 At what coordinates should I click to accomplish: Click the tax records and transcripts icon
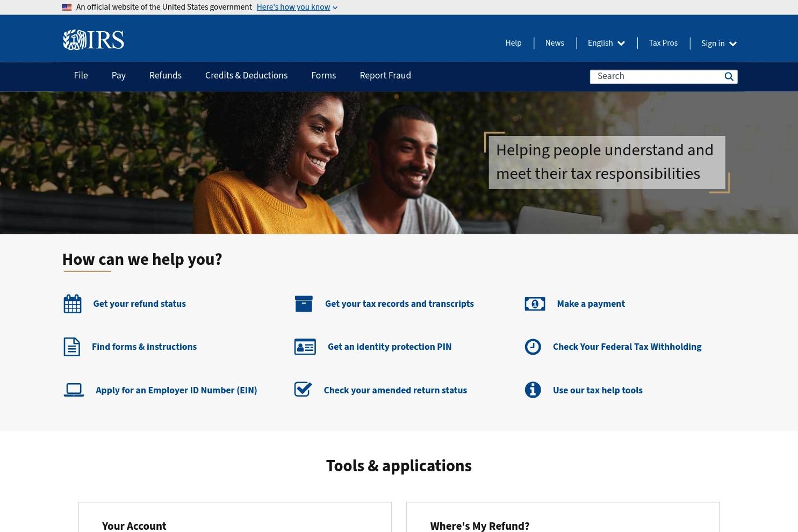[304, 304]
